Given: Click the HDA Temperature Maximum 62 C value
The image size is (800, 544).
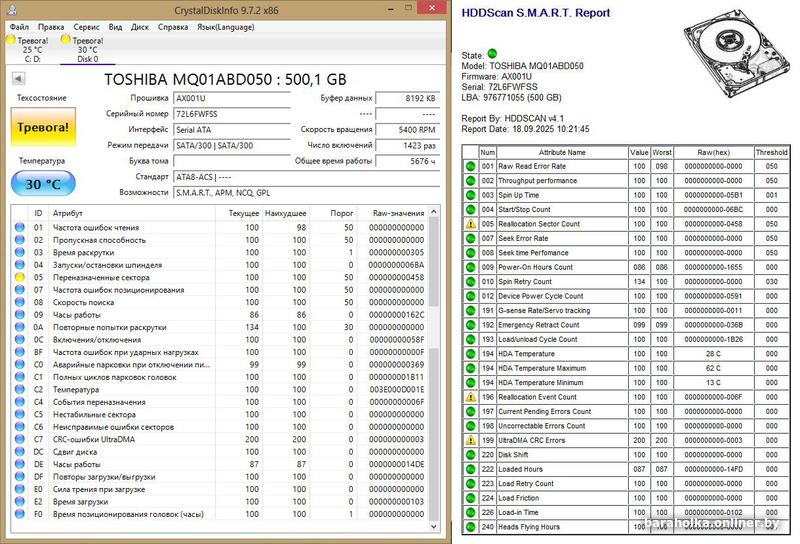Looking at the screenshot, I should pyautogui.click(x=713, y=368).
